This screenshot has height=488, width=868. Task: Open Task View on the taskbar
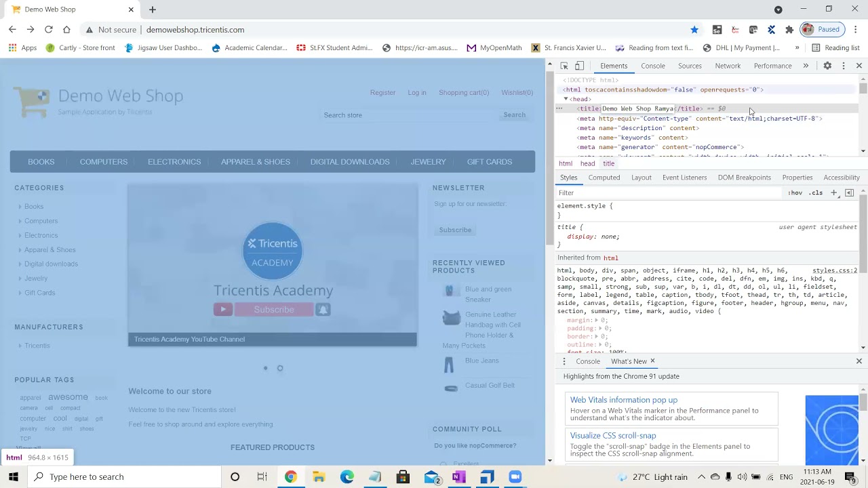point(262,477)
